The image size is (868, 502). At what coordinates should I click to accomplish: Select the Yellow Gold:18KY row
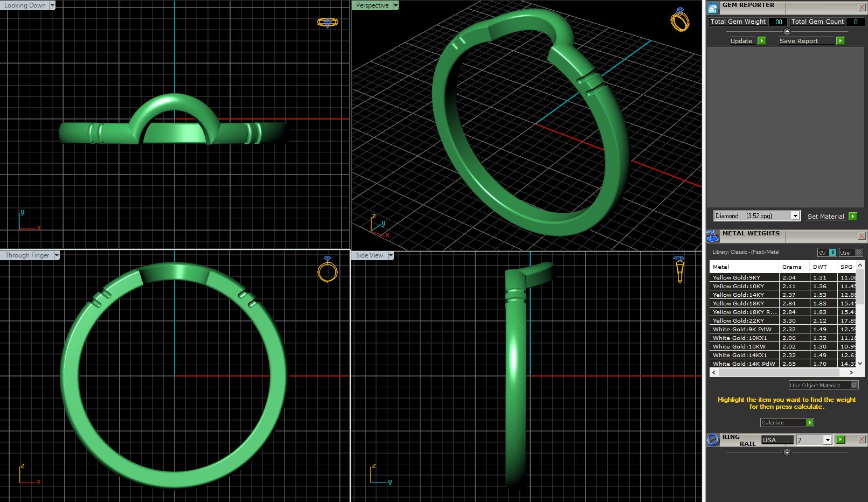[744, 303]
